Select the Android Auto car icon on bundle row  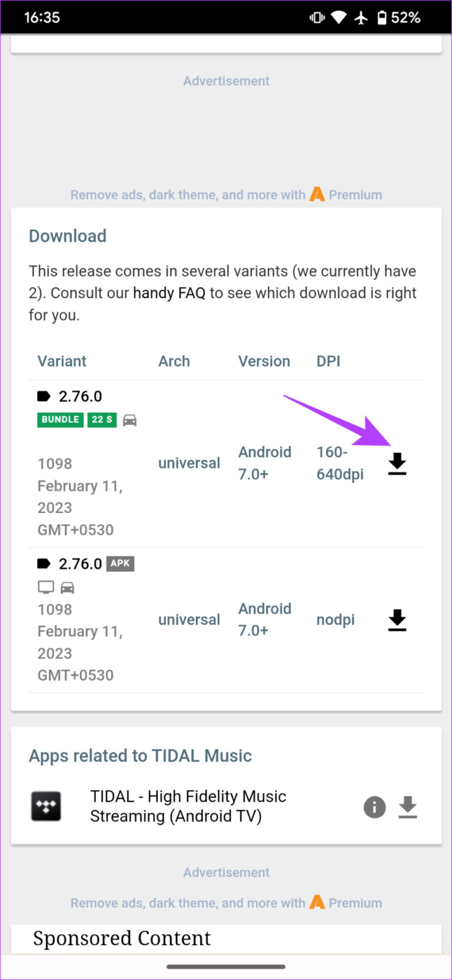pos(129,420)
